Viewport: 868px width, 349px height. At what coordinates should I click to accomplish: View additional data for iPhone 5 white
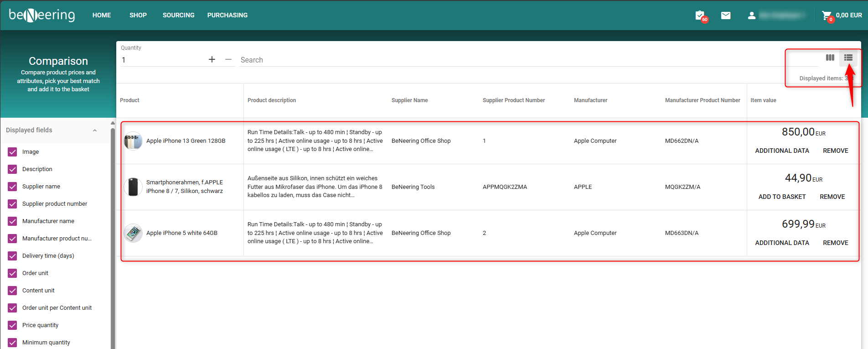pyautogui.click(x=782, y=243)
